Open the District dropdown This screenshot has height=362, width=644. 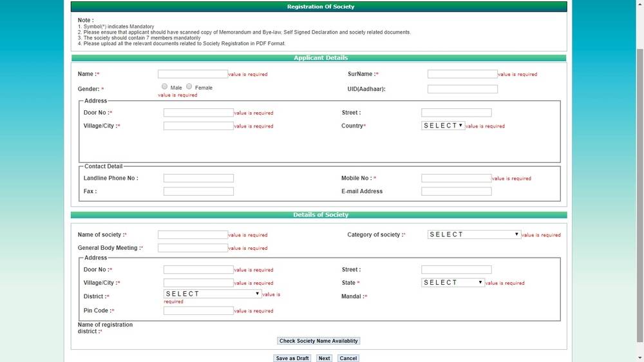pyautogui.click(x=213, y=294)
